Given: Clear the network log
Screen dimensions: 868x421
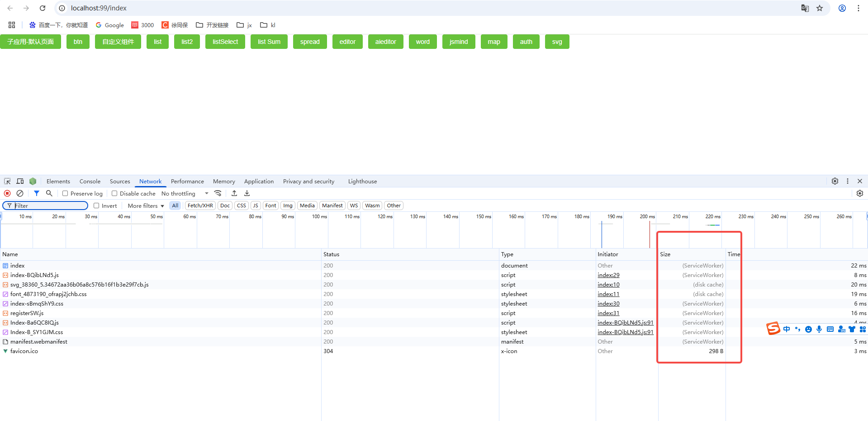Looking at the screenshot, I should coord(19,193).
